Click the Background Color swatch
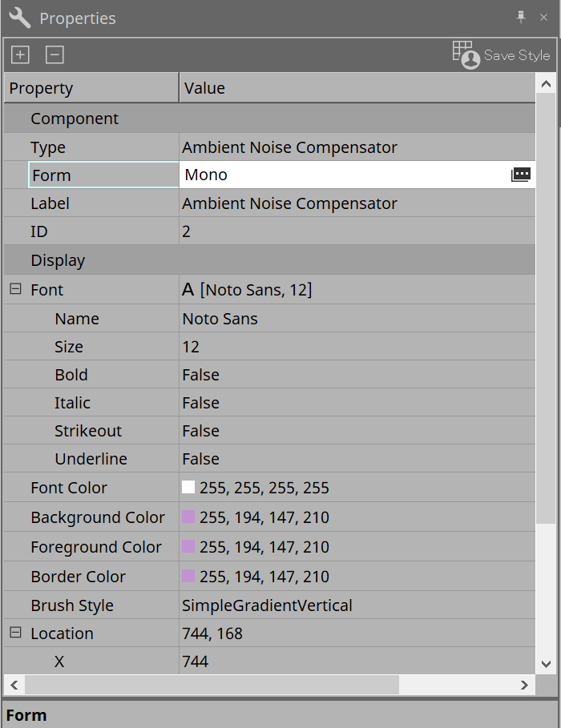 click(x=188, y=517)
